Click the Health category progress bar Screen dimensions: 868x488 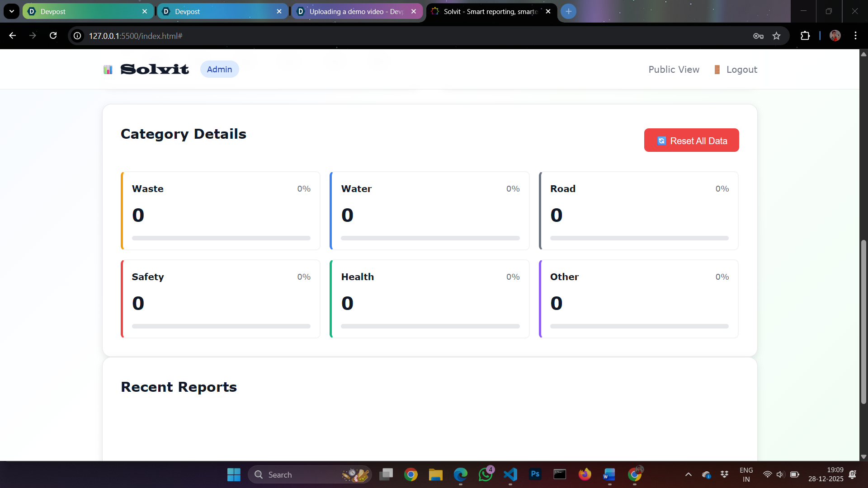point(430,326)
